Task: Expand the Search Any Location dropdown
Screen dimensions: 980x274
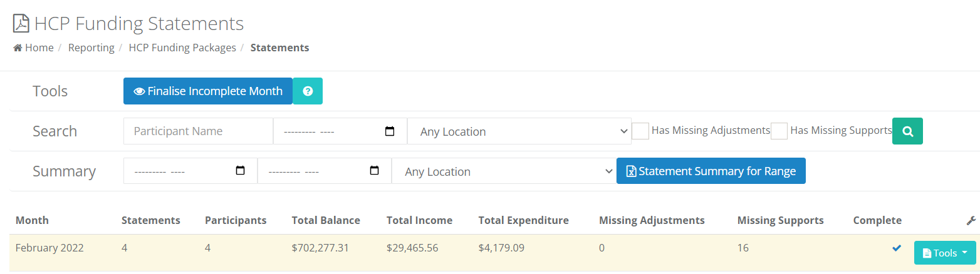Action: tap(519, 131)
